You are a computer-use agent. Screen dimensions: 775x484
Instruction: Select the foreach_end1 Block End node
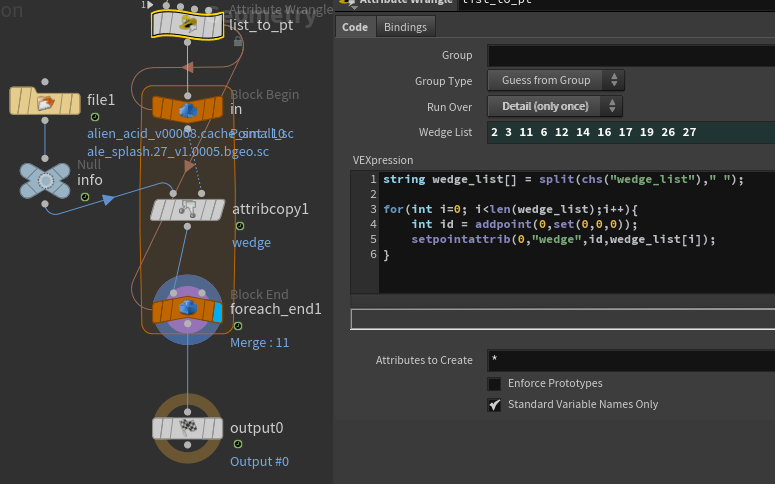[x=187, y=310]
